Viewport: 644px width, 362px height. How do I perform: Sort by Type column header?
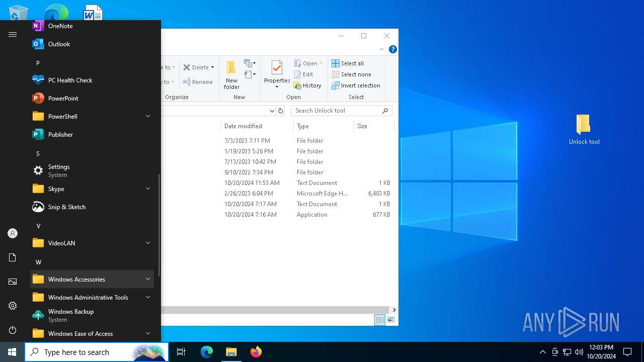[x=324, y=126]
